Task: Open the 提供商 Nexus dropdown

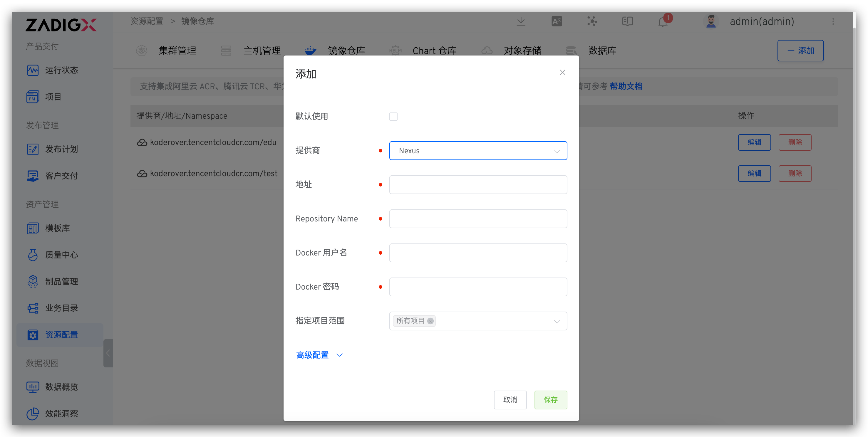Action: point(478,151)
